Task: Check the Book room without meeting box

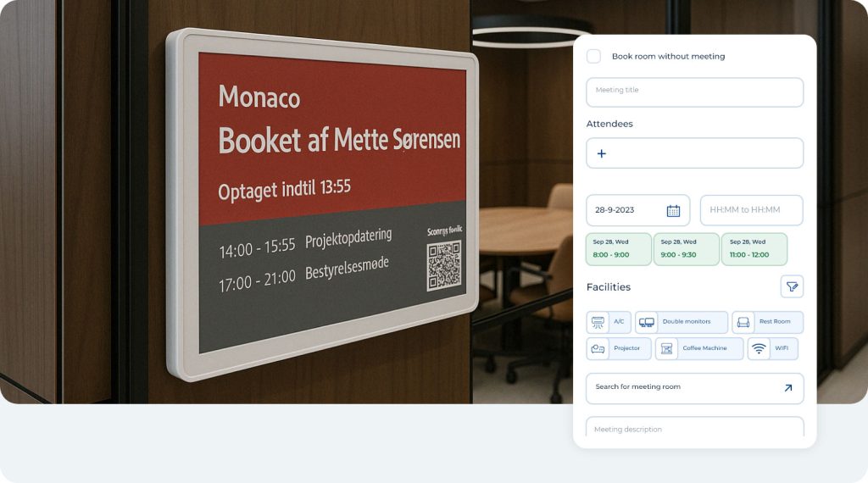Action: click(593, 56)
